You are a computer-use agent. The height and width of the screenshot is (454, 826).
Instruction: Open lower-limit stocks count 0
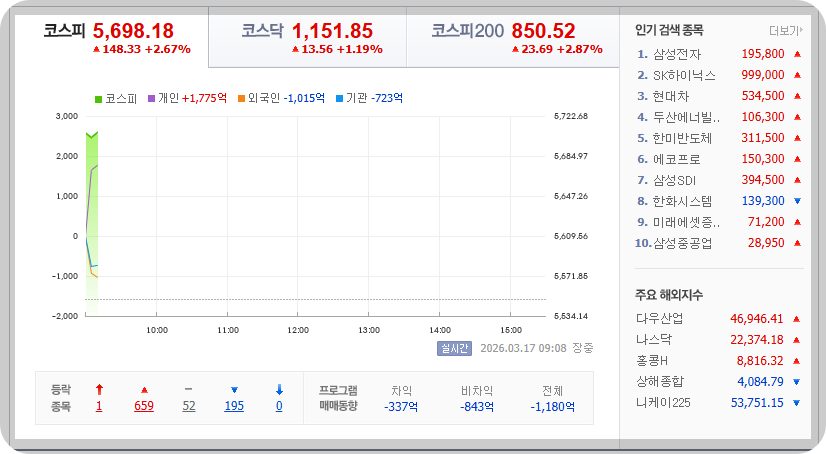[x=279, y=406]
